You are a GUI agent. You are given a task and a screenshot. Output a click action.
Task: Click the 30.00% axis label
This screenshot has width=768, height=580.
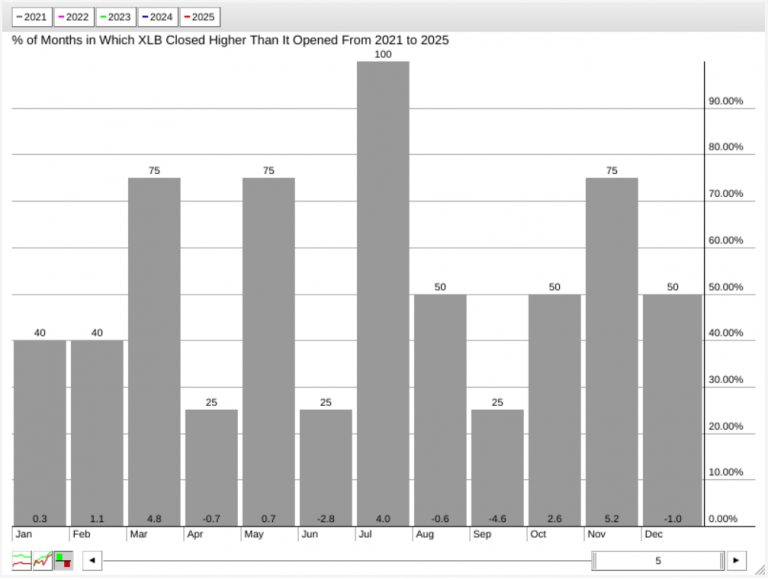coord(725,380)
